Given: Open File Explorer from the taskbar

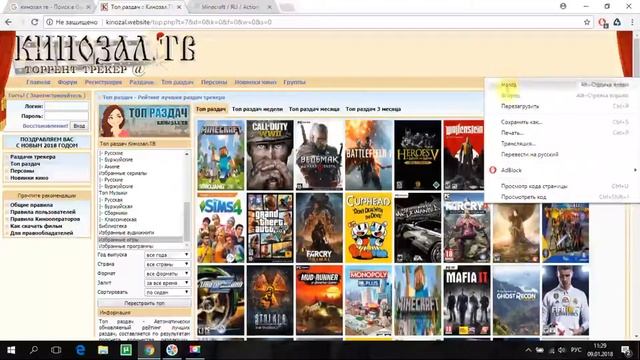Looking at the screenshot, I should [103, 350].
